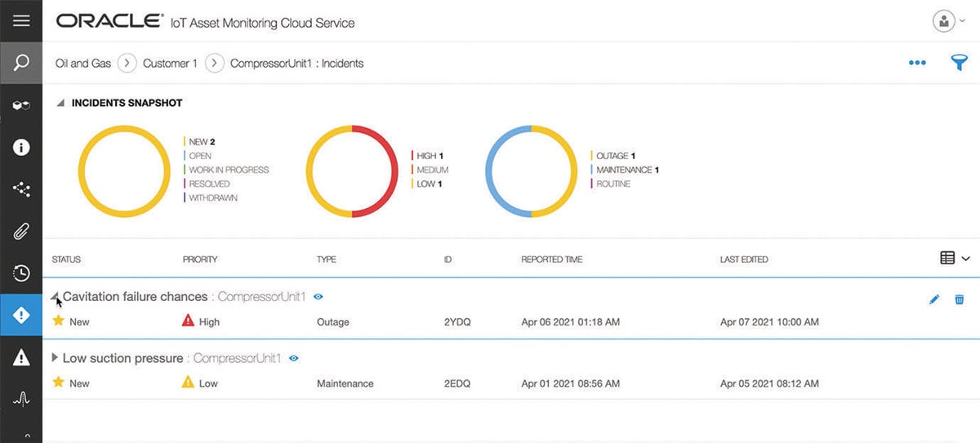Open the assets cubes icon in sidebar
Image resolution: width=980 pixels, height=443 pixels.
click(21, 105)
